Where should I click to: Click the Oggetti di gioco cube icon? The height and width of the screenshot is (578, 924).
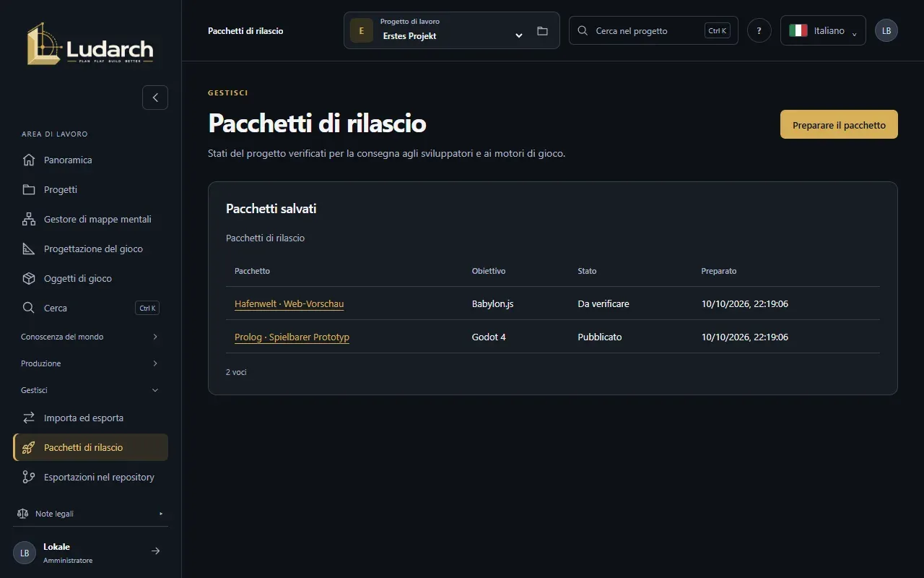pyautogui.click(x=29, y=278)
